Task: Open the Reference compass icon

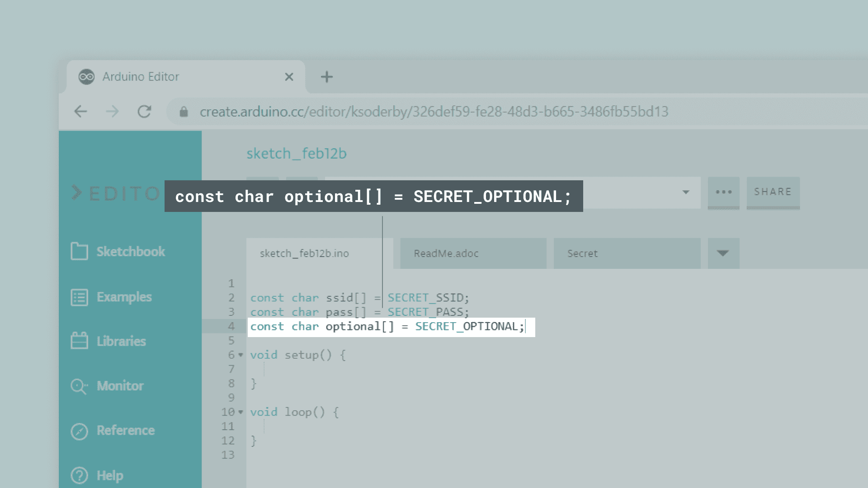Action: click(79, 431)
